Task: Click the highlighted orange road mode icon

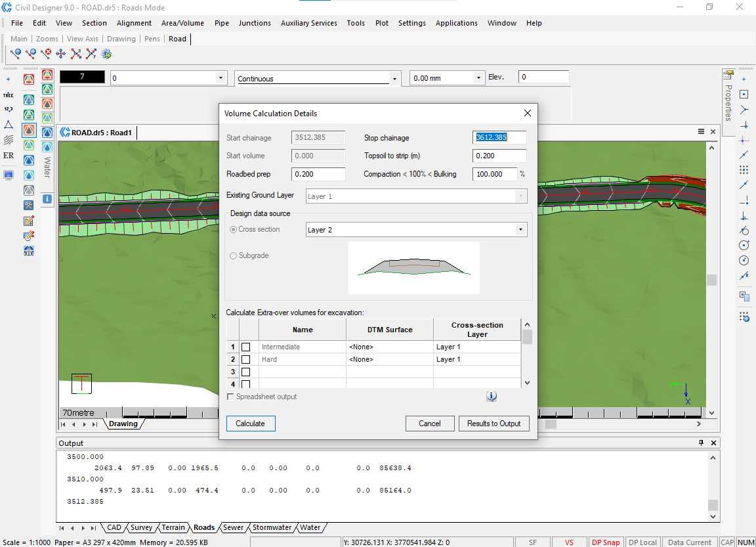Action: pyautogui.click(x=29, y=130)
